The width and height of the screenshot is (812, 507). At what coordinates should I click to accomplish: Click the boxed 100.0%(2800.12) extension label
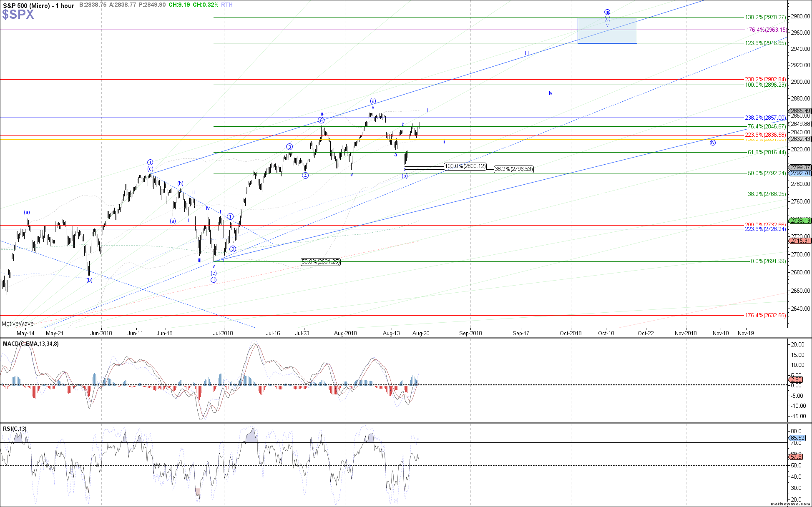click(x=465, y=166)
